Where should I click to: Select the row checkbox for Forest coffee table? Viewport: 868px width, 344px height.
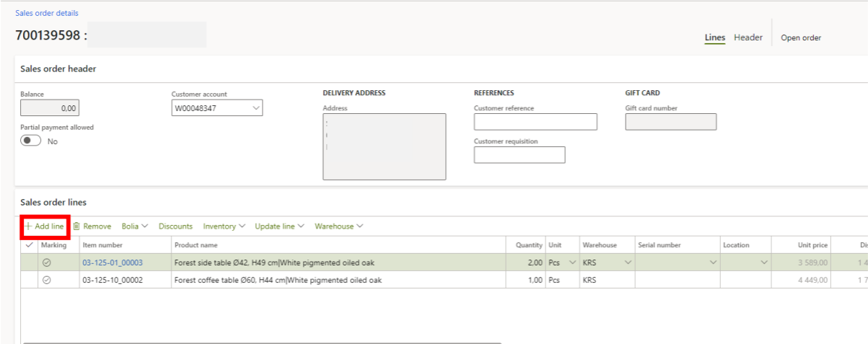pos(29,280)
